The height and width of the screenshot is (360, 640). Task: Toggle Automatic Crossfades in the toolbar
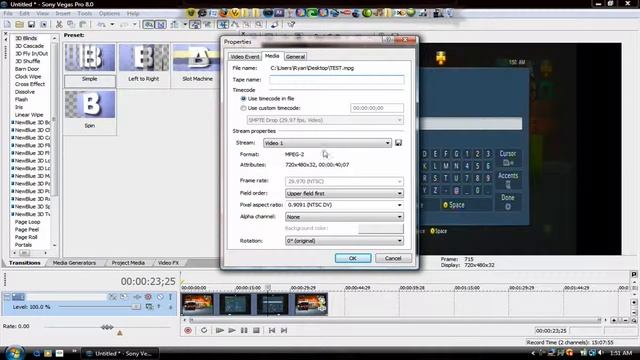161,24
